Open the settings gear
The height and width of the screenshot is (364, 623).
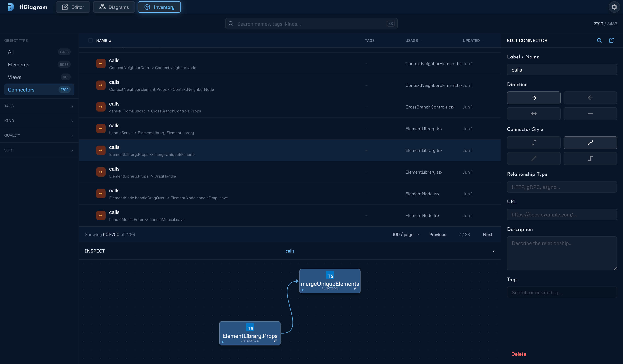(x=614, y=7)
